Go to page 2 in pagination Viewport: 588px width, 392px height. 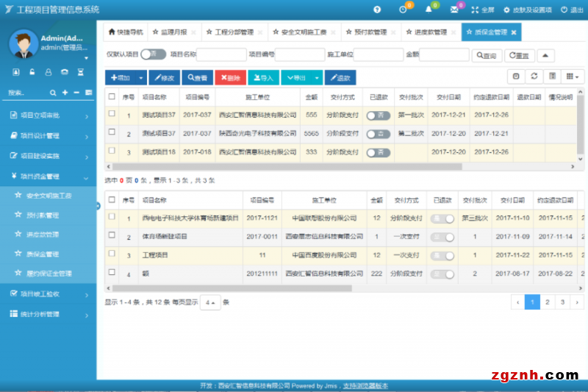pyautogui.click(x=548, y=302)
